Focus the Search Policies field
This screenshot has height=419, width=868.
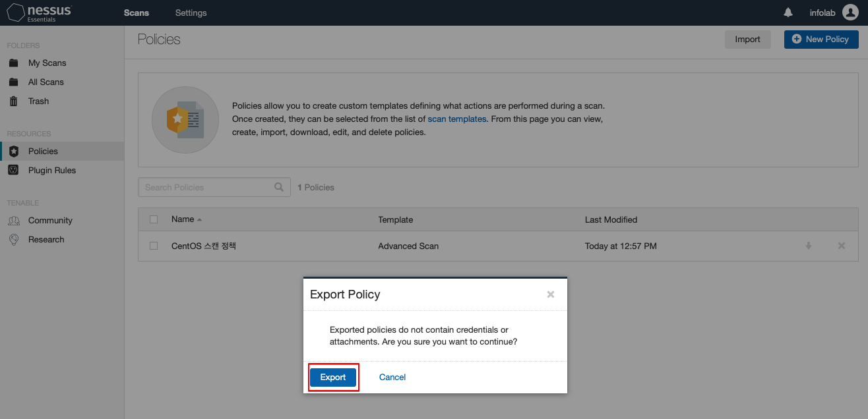point(214,187)
